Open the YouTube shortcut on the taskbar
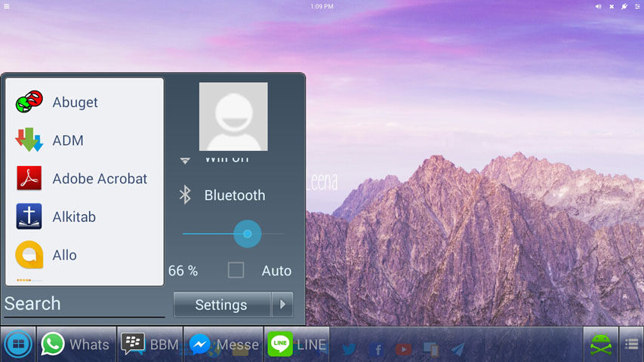Screen dimensions: 644x362 tap(403, 349)
